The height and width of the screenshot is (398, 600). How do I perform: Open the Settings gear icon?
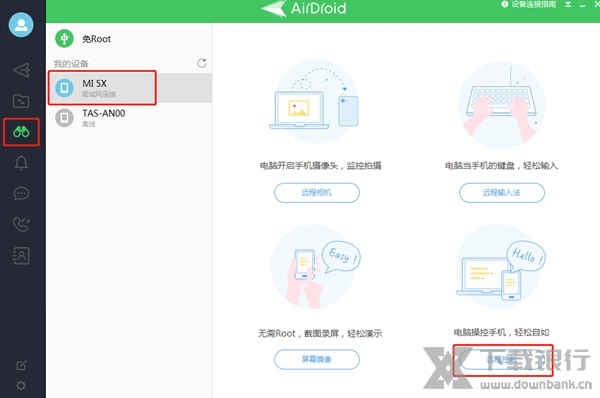21,385
